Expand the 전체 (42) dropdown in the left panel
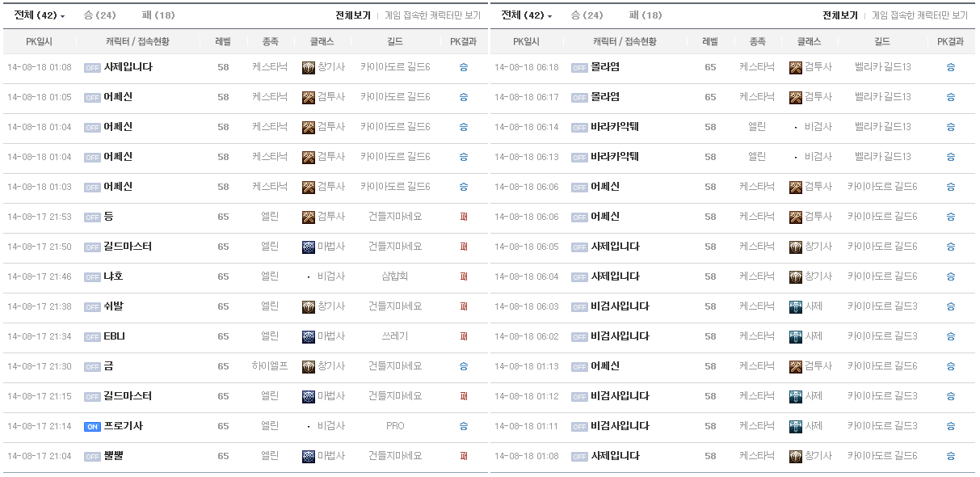This screenshot has height=477, width=980. click(40, 15)
